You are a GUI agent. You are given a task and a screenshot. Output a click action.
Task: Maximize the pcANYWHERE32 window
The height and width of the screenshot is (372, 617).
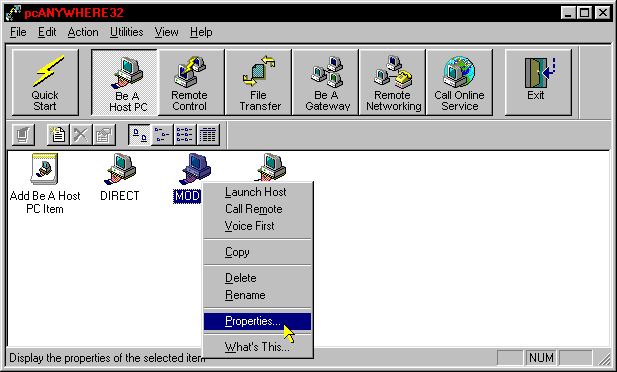[x=585, y=13]
